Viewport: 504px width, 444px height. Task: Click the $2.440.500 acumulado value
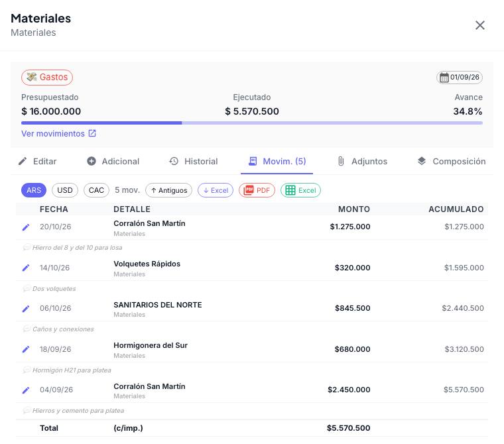coord(462,308)
